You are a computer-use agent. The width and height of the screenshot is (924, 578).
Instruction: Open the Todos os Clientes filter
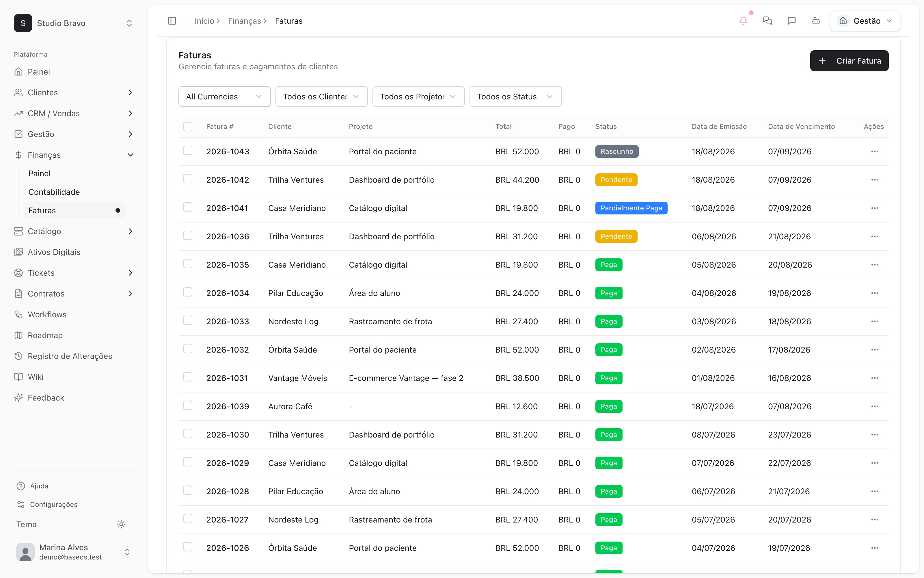[x=321, y=96]
